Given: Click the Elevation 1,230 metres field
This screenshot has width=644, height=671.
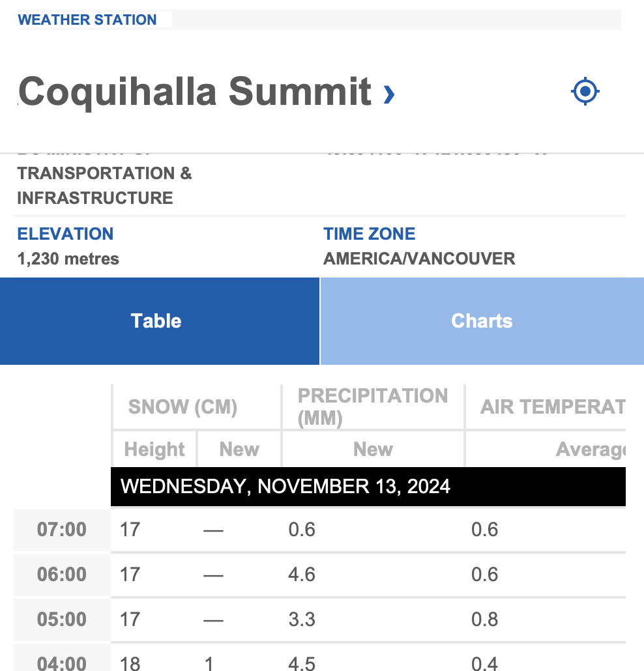Looking at the screenshot, I should (x=68, y=246).
